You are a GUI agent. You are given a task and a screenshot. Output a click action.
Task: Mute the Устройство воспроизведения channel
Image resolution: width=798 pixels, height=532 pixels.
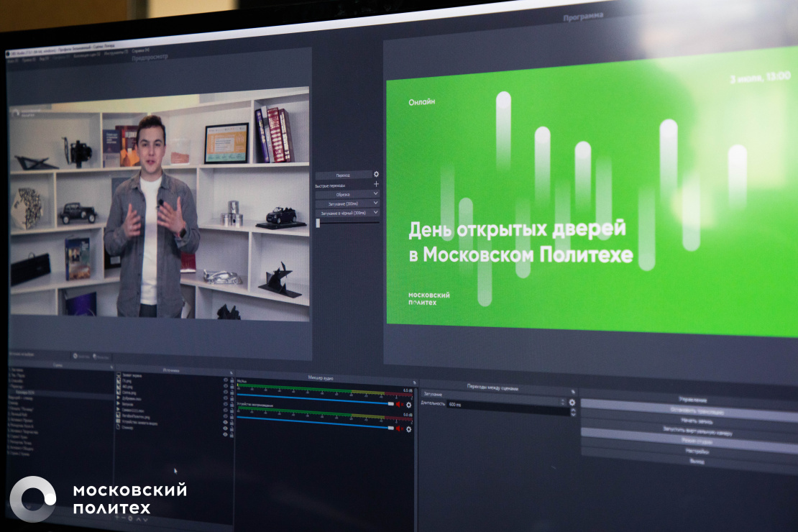(x=399, y=428)
